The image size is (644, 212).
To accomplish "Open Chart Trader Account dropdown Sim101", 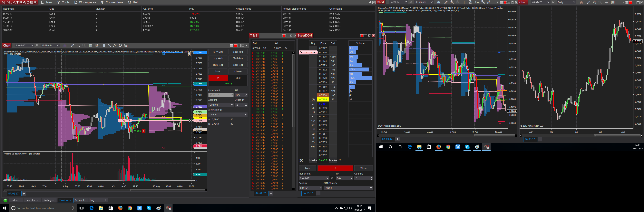I will pos(221,105).
